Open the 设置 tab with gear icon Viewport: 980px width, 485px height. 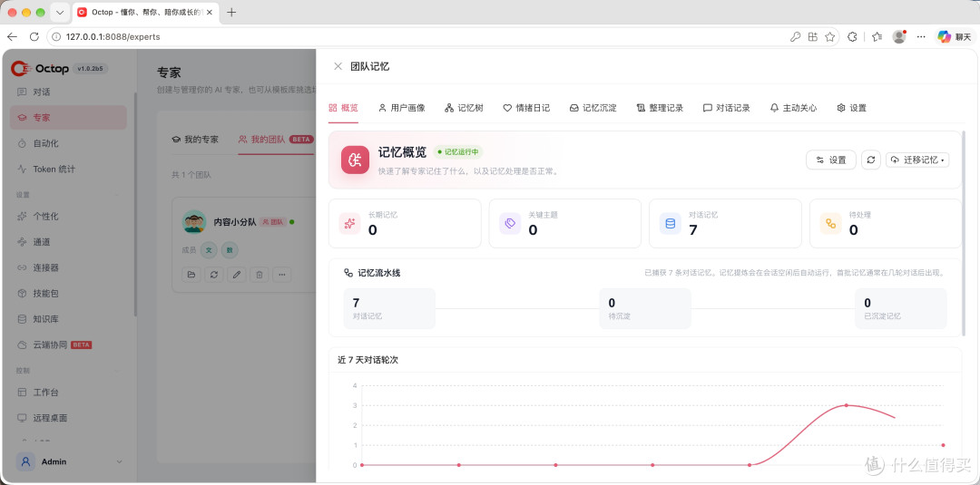pos(851,107)
